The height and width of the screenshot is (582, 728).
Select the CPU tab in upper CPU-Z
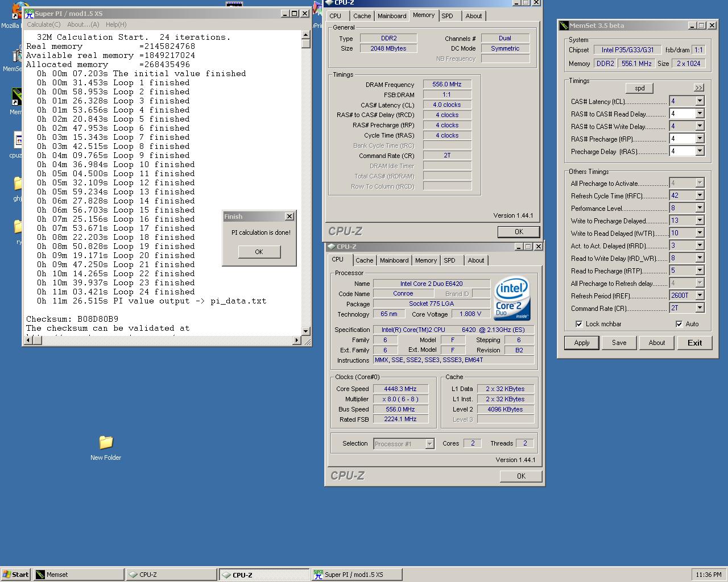coord(336,16)
